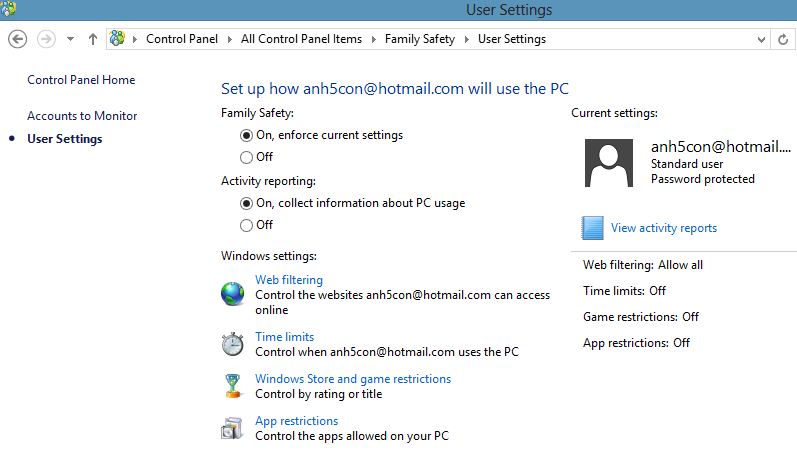Viewport: 797px width, 450px height.
Task: Open Control Panel Home link
Action: pyautogui.click(x=81, y=80)
